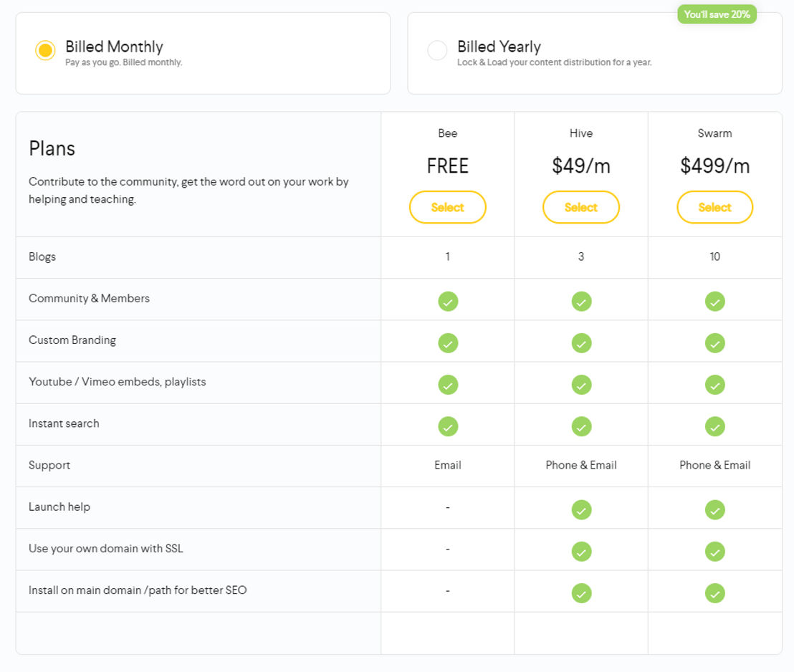Click Swarm checkmark in Youtube / Vimeo embeds row

[x=714, y=385]
